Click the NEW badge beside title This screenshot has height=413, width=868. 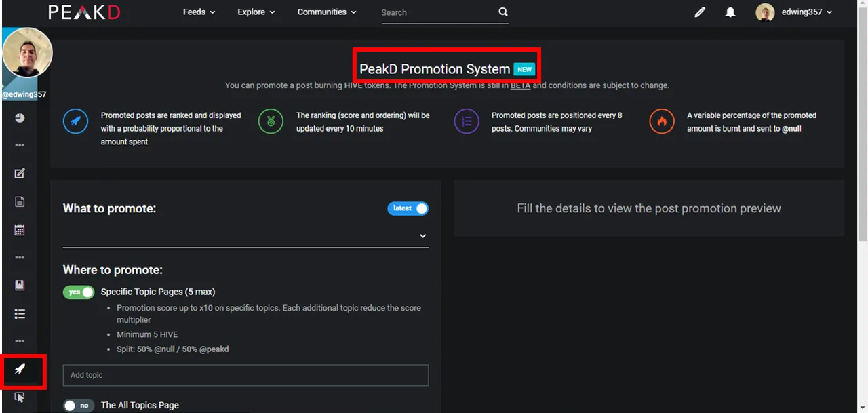(524, 69)
